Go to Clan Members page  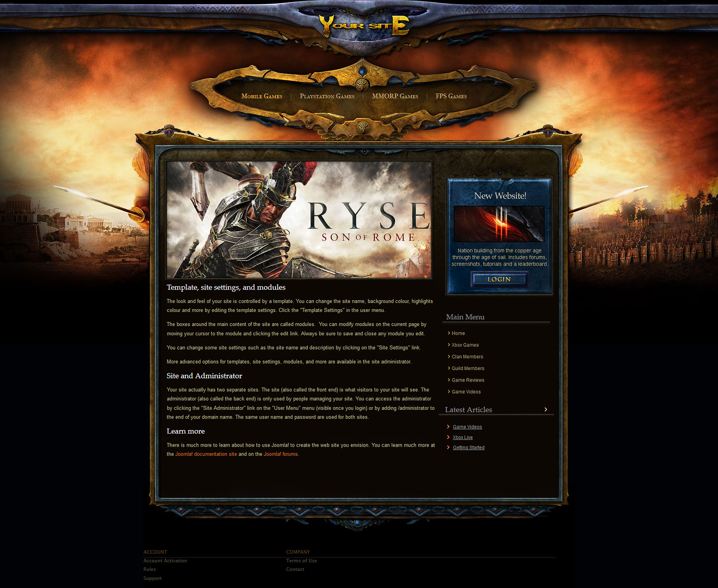tap(467, 357)
